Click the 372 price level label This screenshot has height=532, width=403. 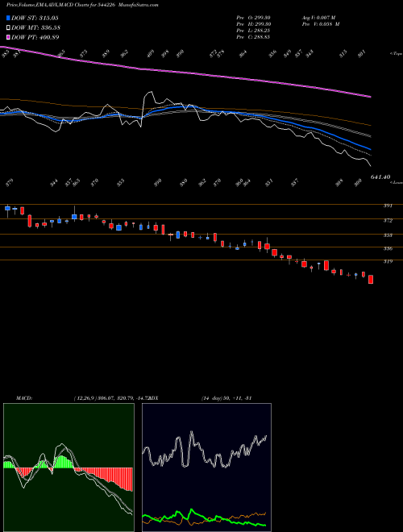click(388, 221)
